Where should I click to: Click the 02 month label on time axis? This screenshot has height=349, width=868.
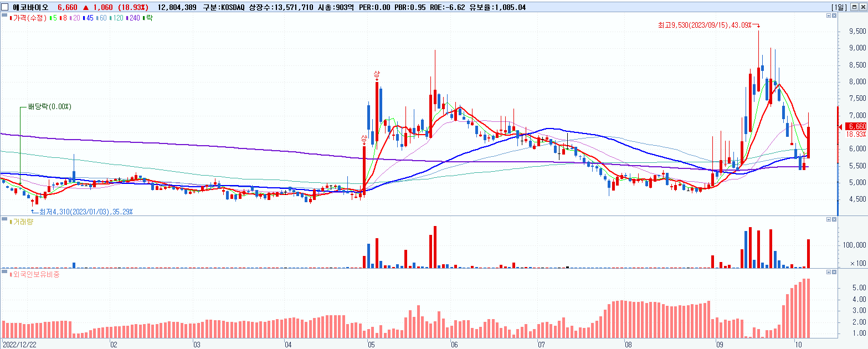[114, 344]
